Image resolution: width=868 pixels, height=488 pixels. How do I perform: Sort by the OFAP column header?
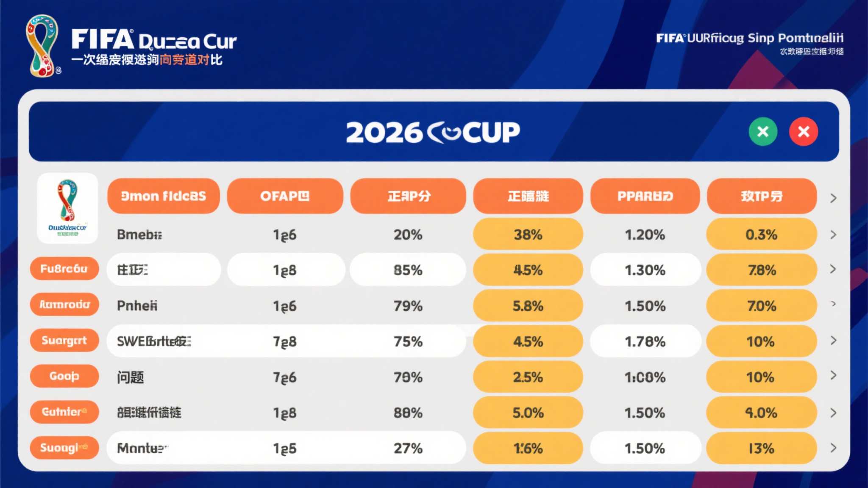click(285, 196)
